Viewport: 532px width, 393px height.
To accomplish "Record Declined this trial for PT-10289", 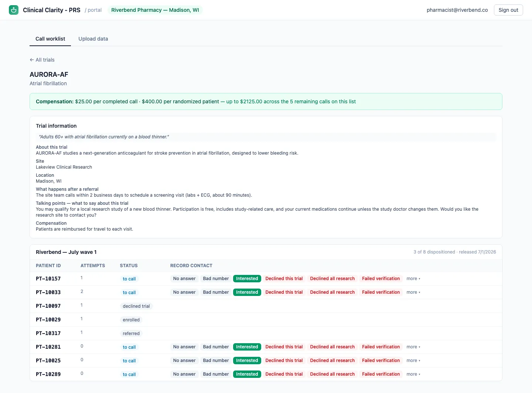I will [284, 374].
